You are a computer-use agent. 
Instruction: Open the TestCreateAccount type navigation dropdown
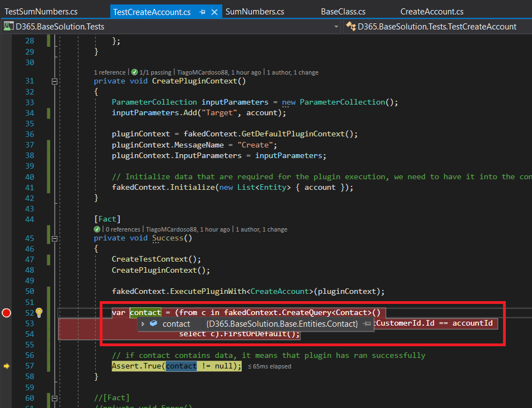click(x=436, y=26)
